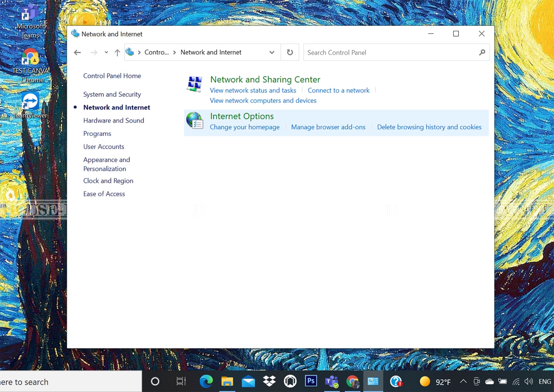Click ENG language indicator
Viewport: 554px width, 392px height.
tap(545, 382)
